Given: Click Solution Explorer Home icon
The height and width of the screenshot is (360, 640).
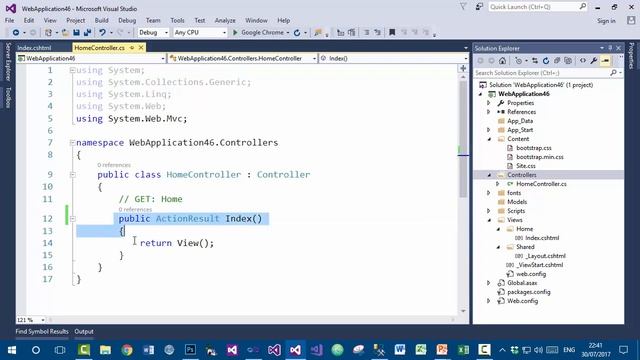Looking at the screenshot, I should pos(502,61).
